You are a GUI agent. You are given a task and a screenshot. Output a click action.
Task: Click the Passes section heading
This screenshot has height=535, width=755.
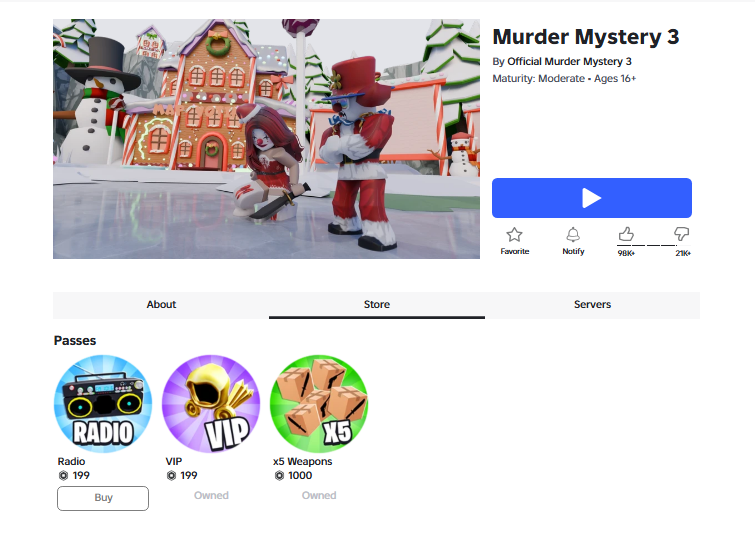coord(75,340)
